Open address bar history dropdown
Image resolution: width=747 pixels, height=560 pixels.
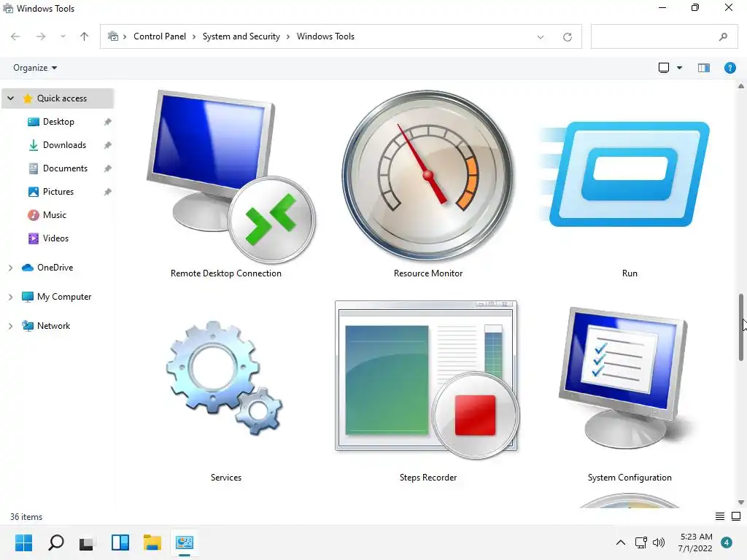tap(541, 37)
